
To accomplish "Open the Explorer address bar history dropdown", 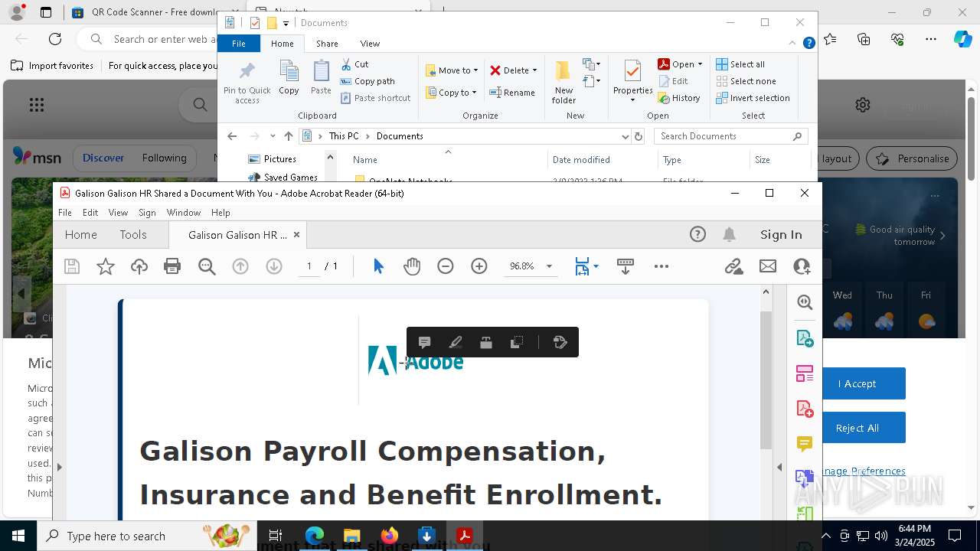I will (x=625, y=136).
